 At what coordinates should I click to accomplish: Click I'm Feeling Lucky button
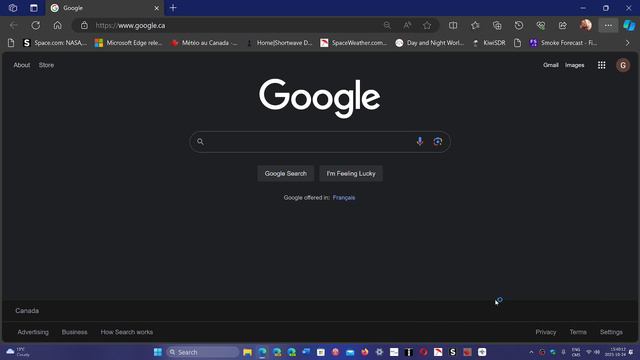pyautogui.click(x=351, y=173)
